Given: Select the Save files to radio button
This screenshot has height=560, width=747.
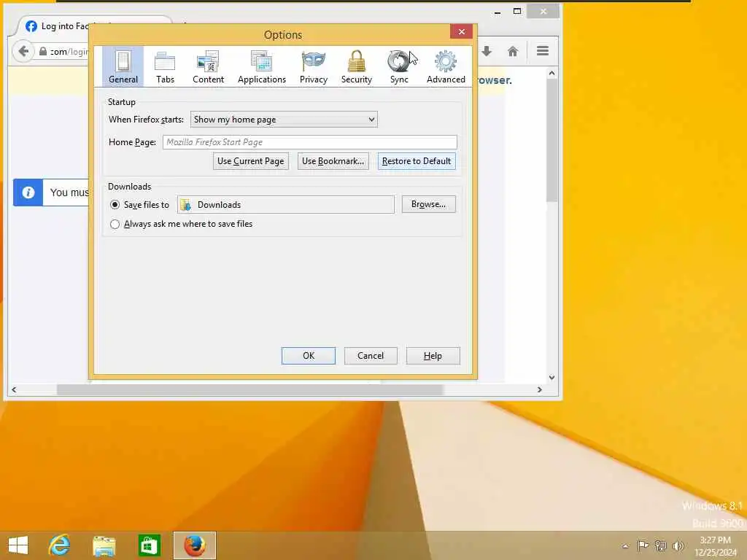Looking at the screenshot, I should click(115, 205).
